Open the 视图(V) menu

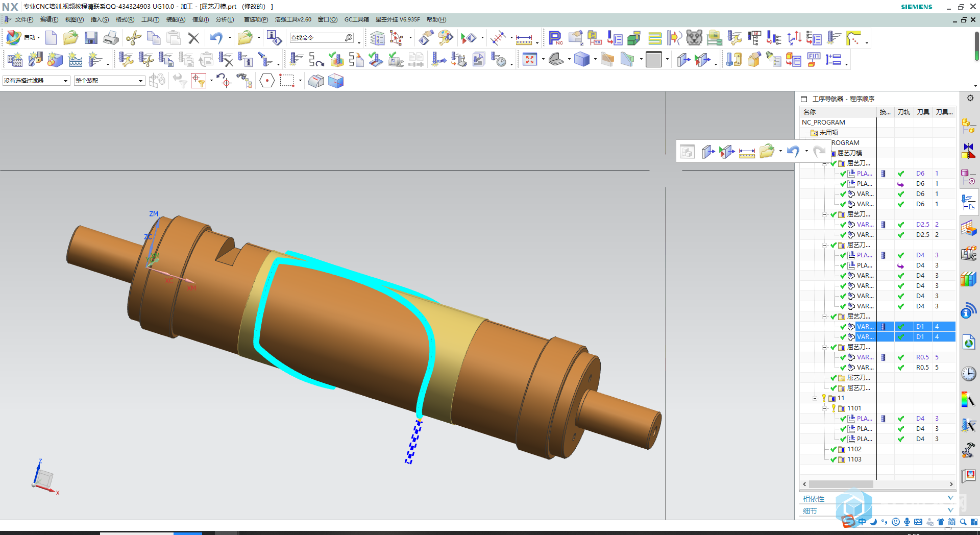(75, 19)
